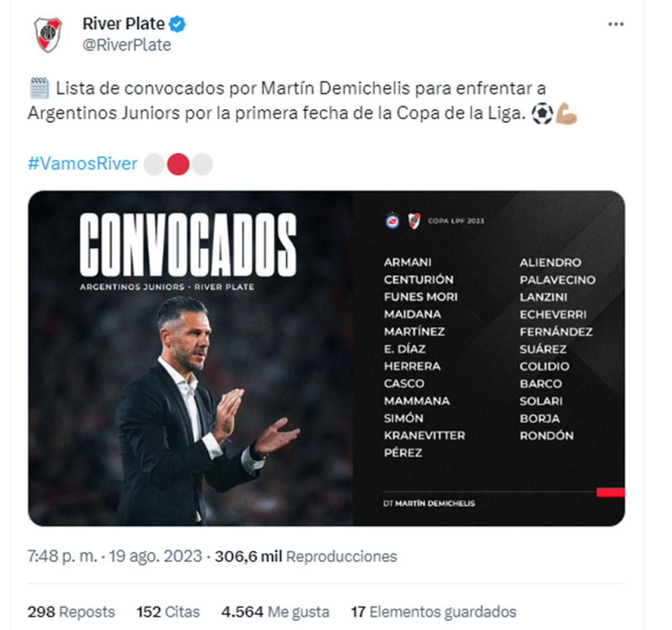This screenshot has width=672, height=630.
Task: Click the flexed bicep emoji
Action: point(566,114)
